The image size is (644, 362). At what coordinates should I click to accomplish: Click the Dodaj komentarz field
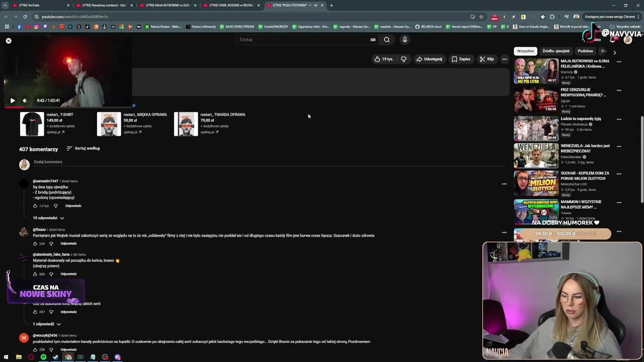coord(269,162)
